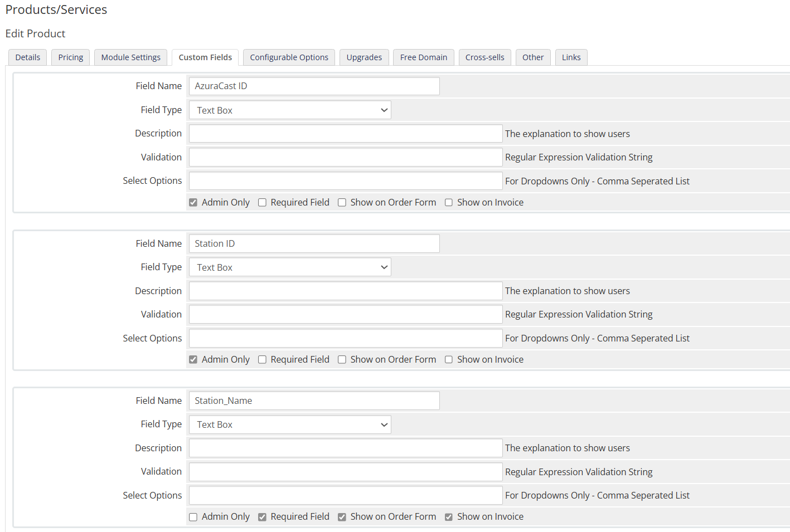Expand Field Type dropdown for AzuraCast ID

pyautogui.click(x=290, y=110)
